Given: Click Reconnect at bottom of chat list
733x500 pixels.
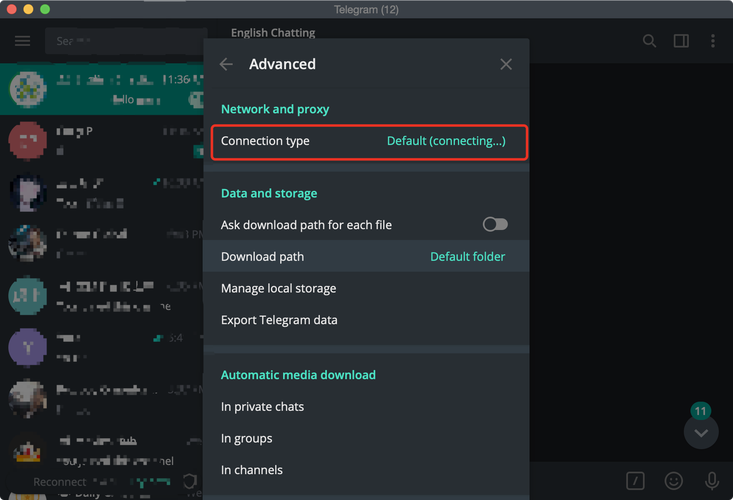Looking at the screenshot, I should click(x=60, y=482).
